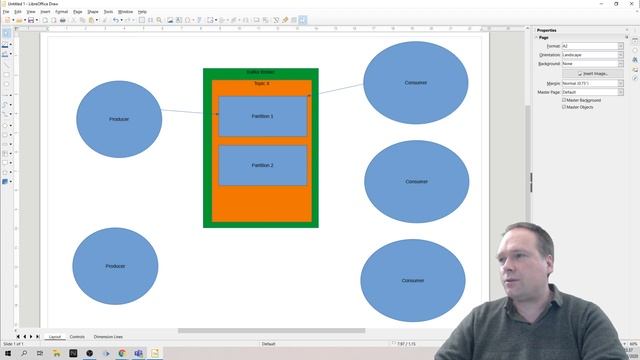Open the Insert menu

pyautogui.click(x=45, y=12)
